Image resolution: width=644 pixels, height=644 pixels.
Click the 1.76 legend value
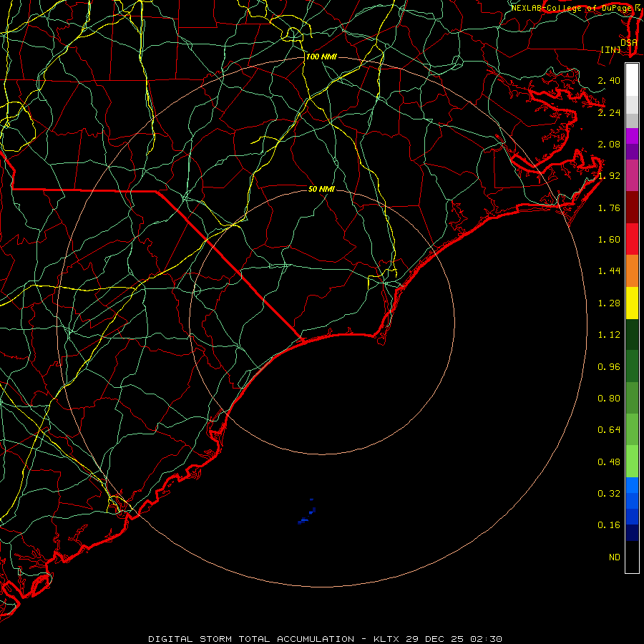tap(609, 208)
